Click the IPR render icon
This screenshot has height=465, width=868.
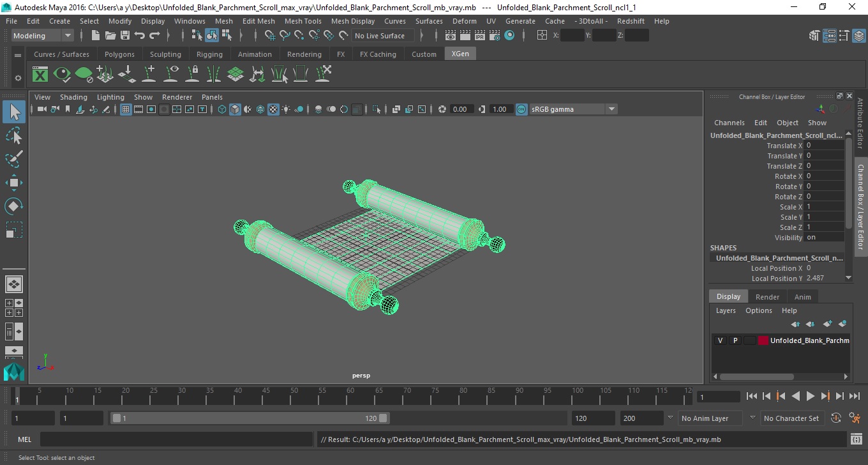480,36
